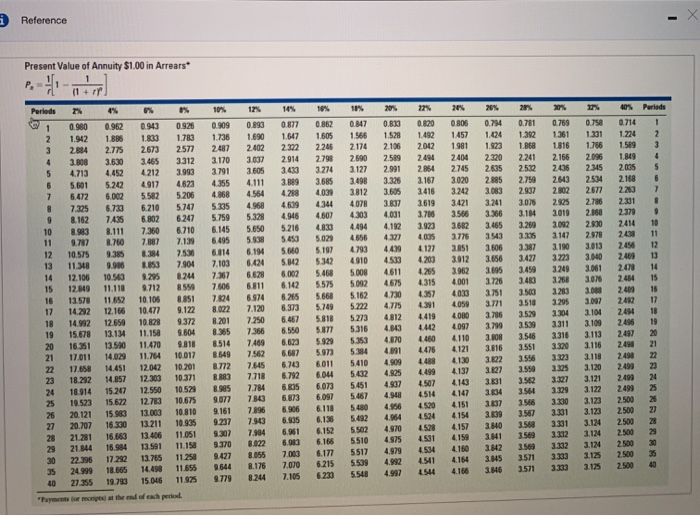Screen dimensions: 700x516
Task: Click the annuity formula under the heading
Action: tap(67, 86)
